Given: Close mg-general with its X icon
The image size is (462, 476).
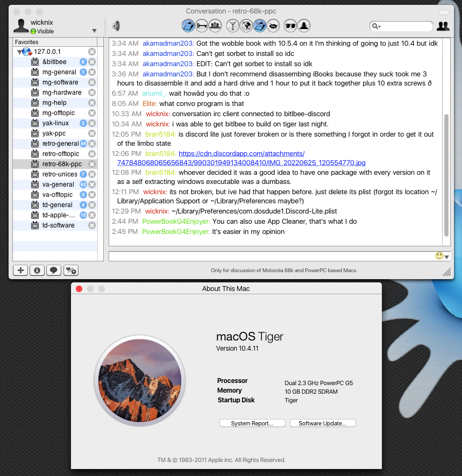Looking at the screenshot, I should tap(92, 72).
